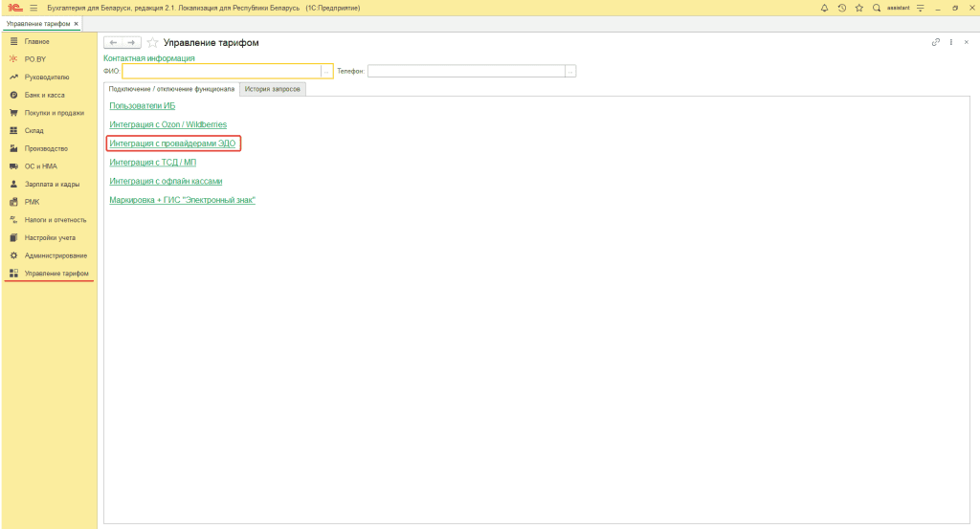Click into the Телефон input field
Screen dimensions: 980x529
[x=466, y=71]
